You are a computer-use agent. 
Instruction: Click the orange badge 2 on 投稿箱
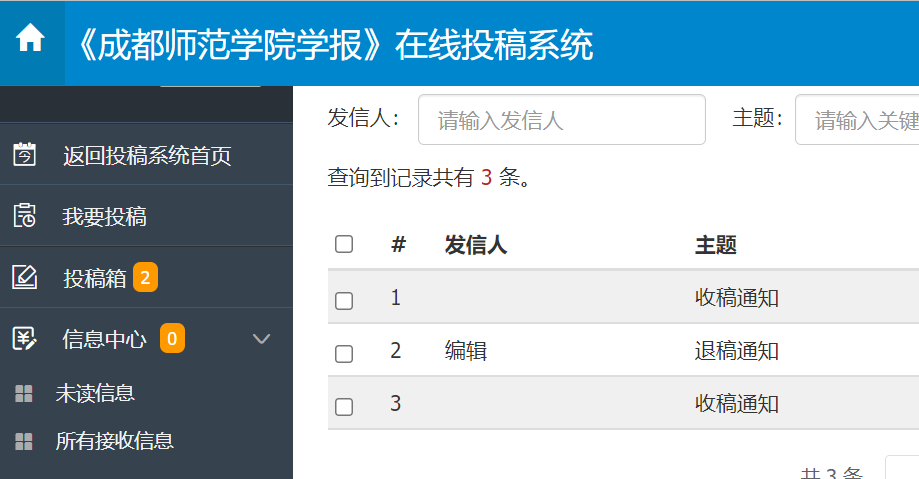[x=145, y=277]
